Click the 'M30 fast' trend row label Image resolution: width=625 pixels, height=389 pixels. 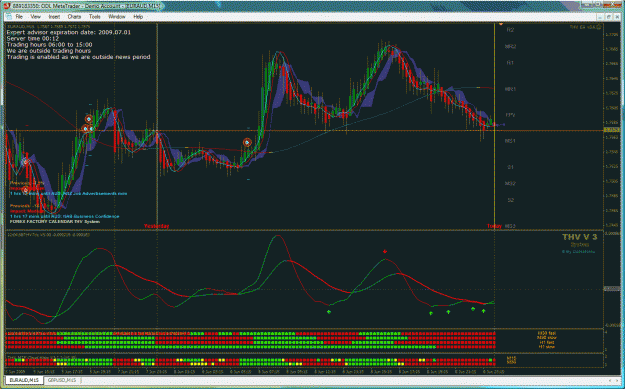click(546, 333)
